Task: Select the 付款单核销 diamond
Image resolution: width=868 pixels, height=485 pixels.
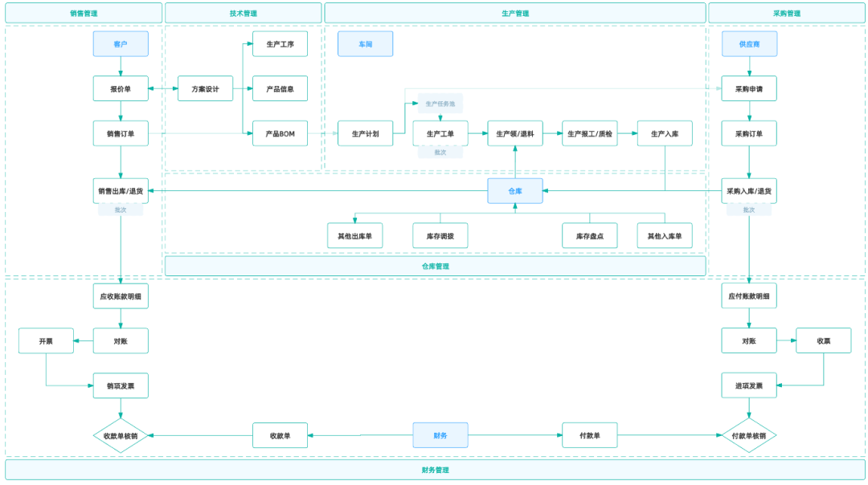Action: click(x=749, y=436)
